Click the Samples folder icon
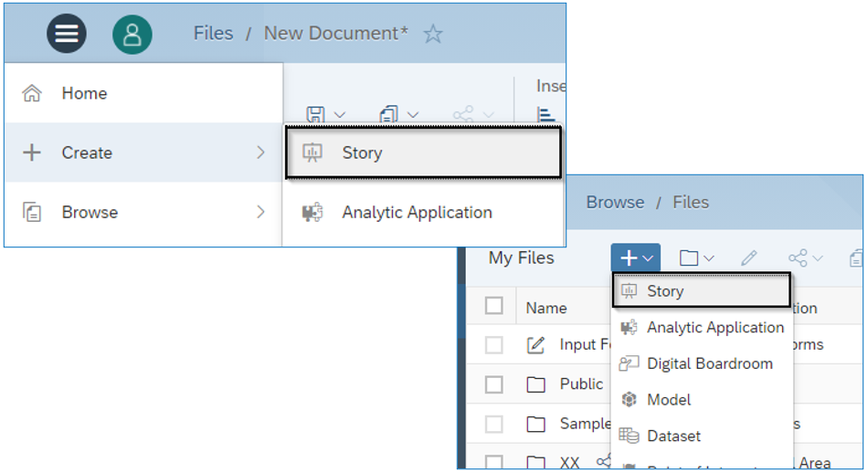 coord(535,424)
